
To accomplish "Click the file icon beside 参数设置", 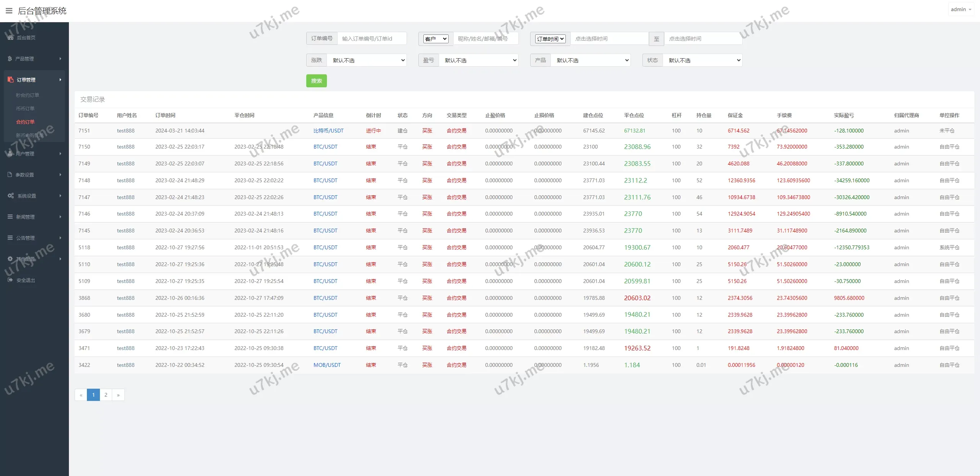I will 10,175.
